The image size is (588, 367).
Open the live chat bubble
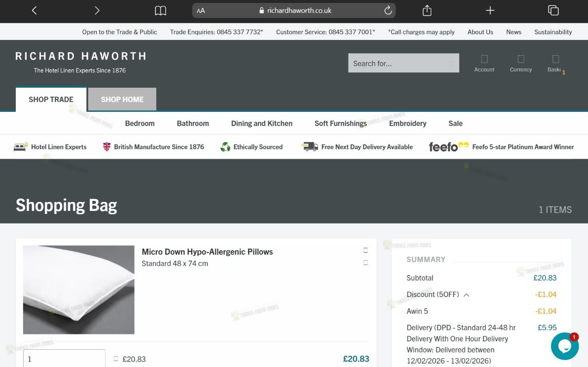tap(565, 346)
